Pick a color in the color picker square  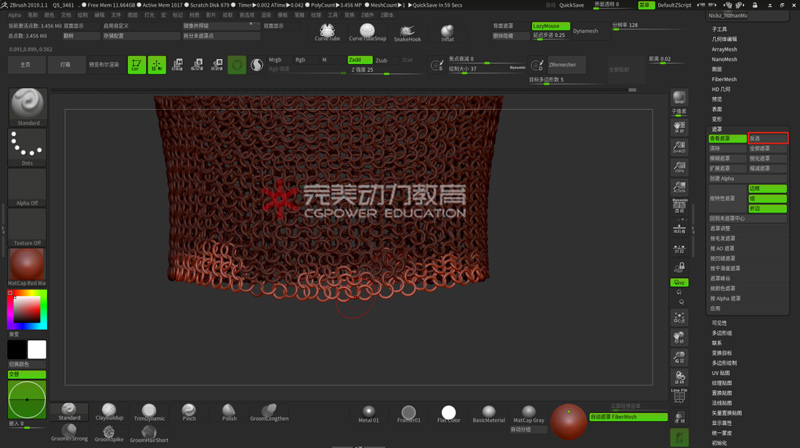point(26,311)
